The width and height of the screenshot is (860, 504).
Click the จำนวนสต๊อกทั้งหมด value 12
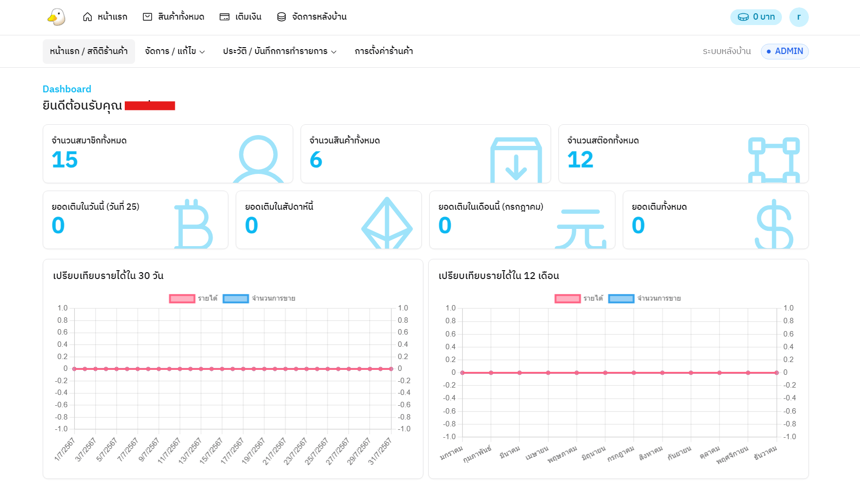coord(581,160)
